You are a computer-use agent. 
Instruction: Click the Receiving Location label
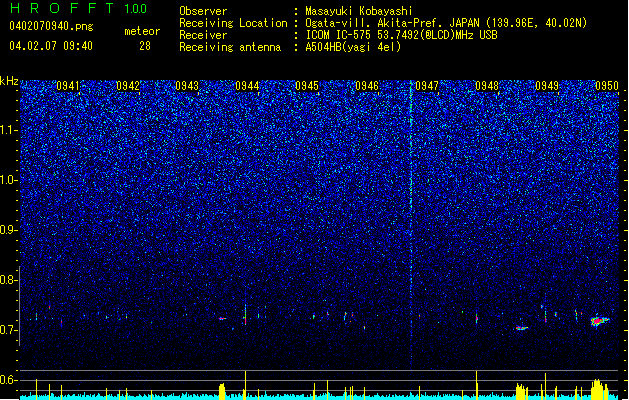pos(233,23)
